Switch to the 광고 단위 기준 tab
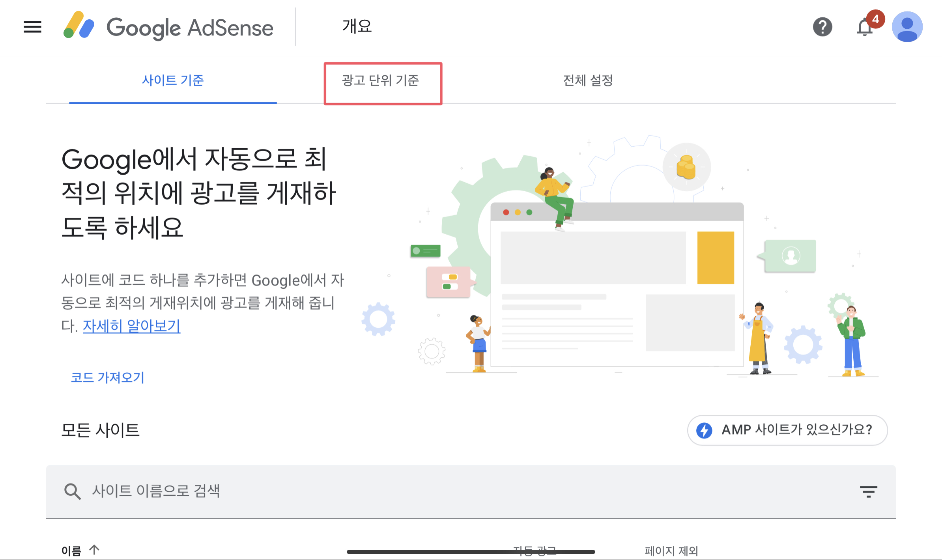 [380, 80]
